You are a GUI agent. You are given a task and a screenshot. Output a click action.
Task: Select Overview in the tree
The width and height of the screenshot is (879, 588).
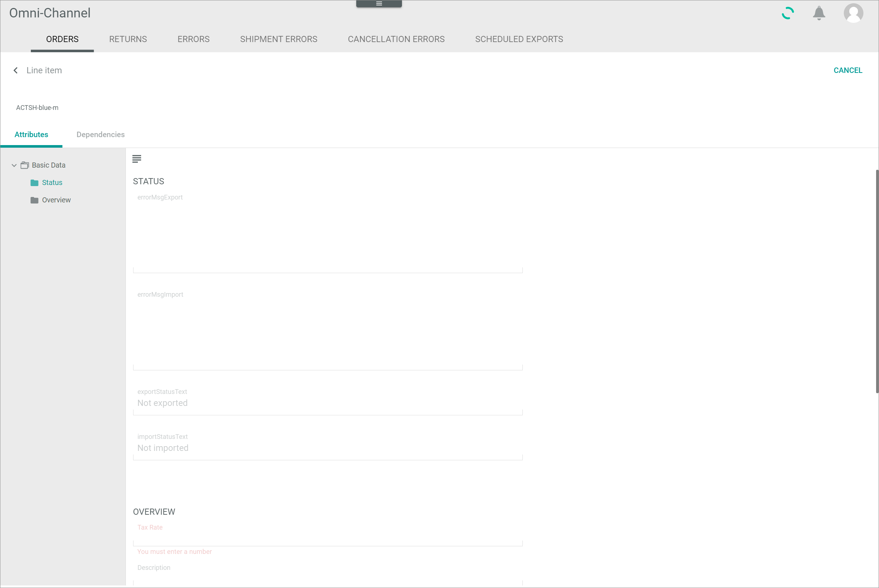(56, 200)
